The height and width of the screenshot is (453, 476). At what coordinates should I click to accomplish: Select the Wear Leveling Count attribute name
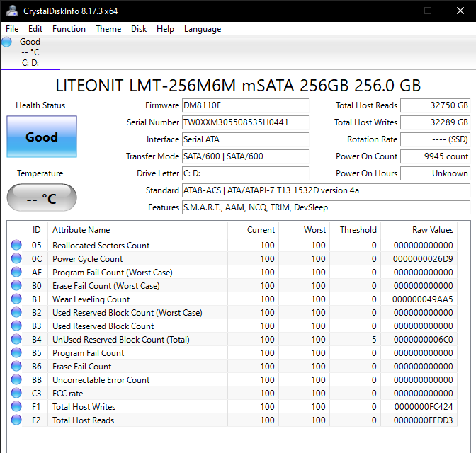coord(91,299)
